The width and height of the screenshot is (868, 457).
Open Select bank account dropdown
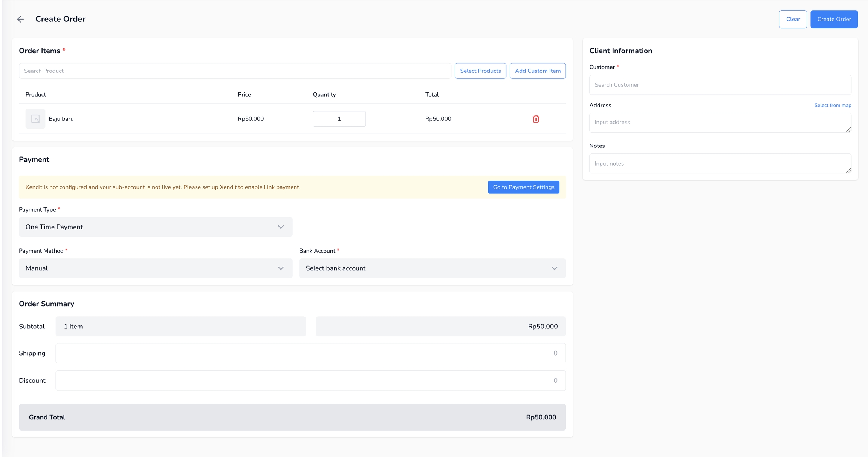point(432,268)
